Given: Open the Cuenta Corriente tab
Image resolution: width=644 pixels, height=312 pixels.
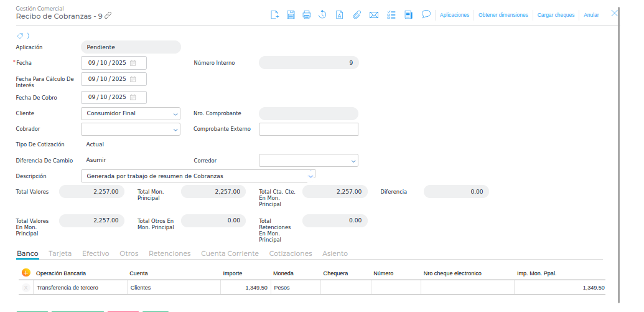Looking at the screenshot, I should (230, 253).
